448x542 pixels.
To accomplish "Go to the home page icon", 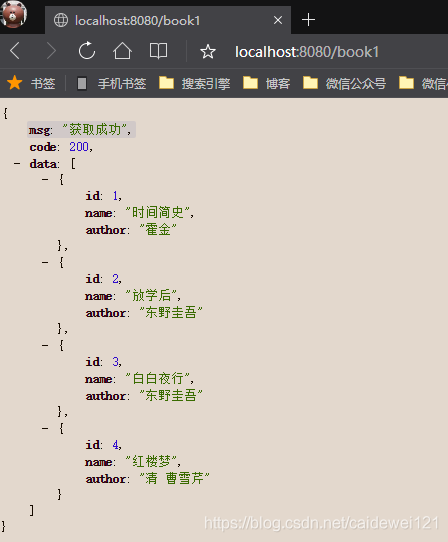I will click(122, 51).
